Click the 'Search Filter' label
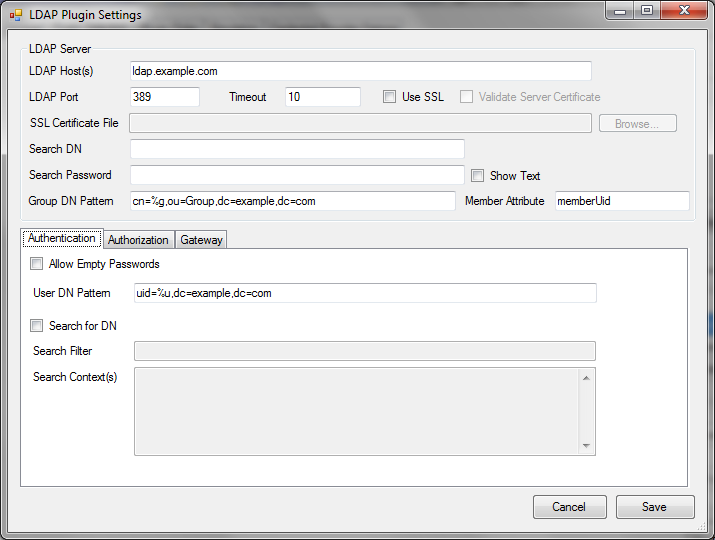715x540 pixels. [x=62, y=351]
